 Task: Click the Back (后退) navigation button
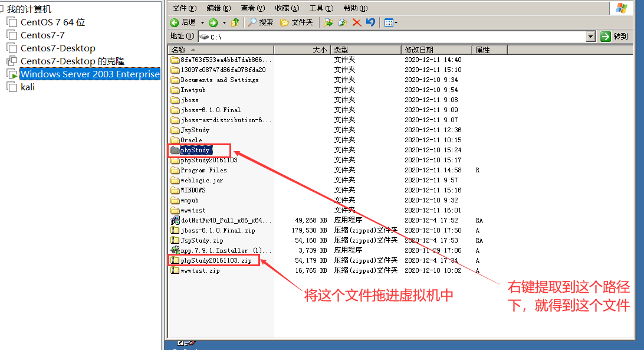coord(183,22)
